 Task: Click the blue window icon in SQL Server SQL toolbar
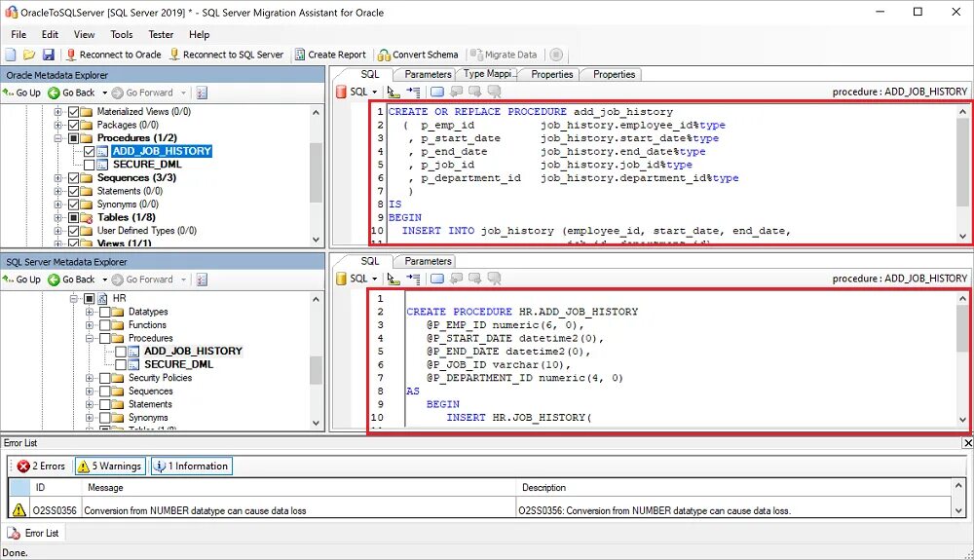click(437, 279)
